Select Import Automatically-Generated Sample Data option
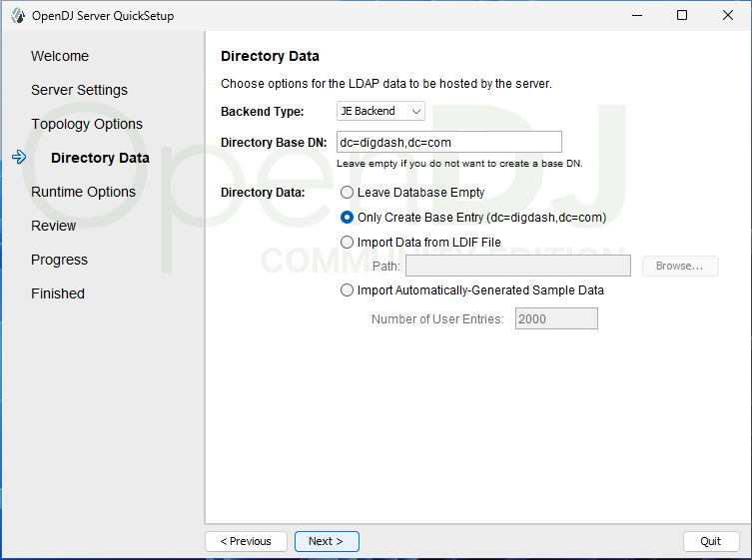This screenshot has width=752, height=560. [348, 290]
